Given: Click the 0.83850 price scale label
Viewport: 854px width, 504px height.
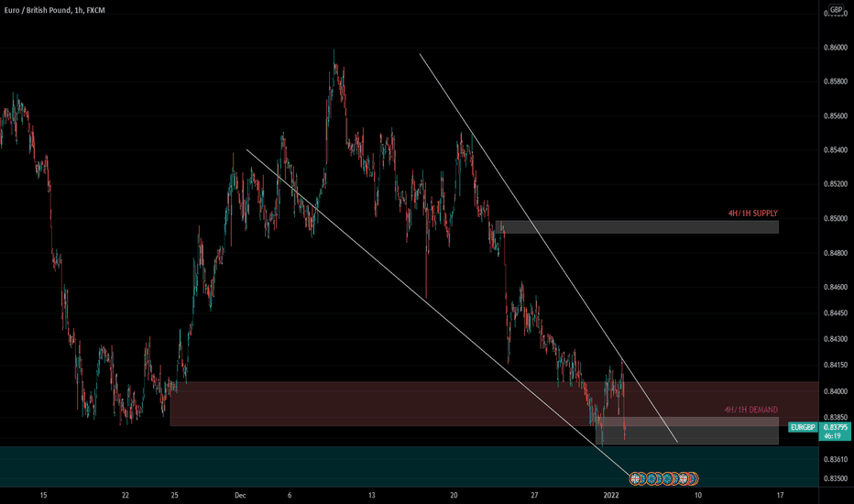Looking at the screenshot, I should 836,417.
